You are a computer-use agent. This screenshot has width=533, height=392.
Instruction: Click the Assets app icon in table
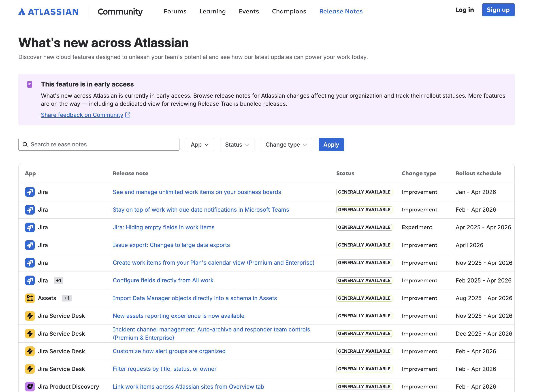[30, 298]
